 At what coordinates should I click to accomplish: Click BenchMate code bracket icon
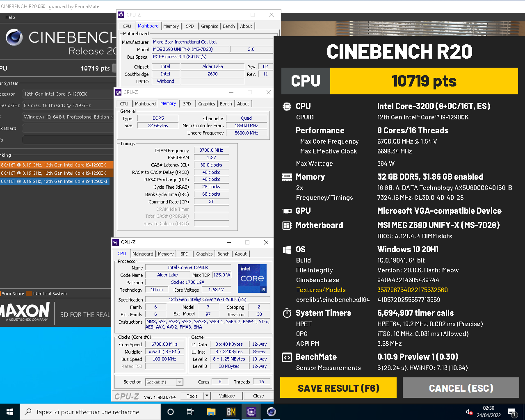[x=287, y=357]
